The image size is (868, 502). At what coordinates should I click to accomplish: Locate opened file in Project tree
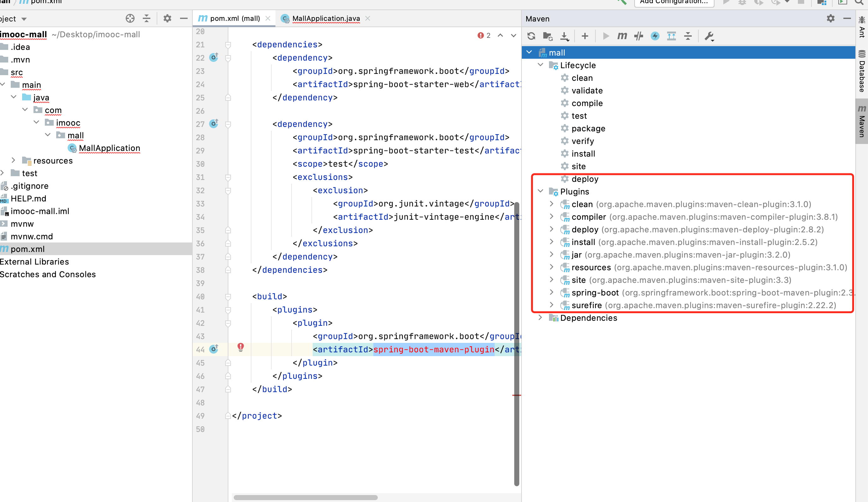(x=130, y=19)
